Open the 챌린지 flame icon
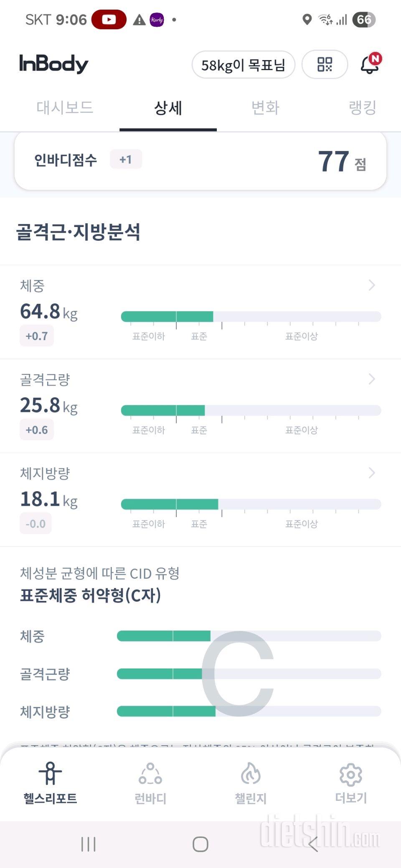The image size is (401, 868). (251, 773)
